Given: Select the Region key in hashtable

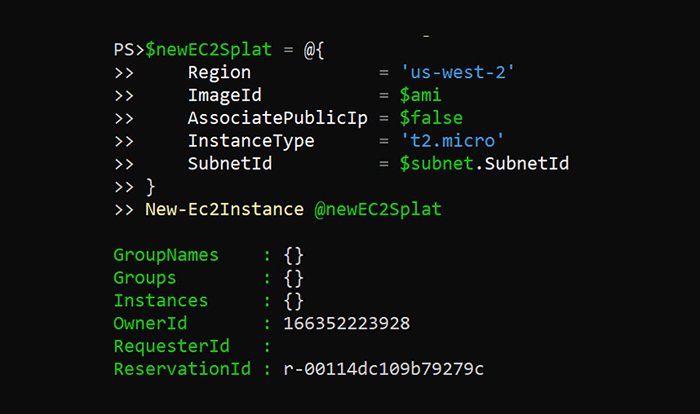Looking at the screenshot, I should pyautogui.click(x=219, y=73).
